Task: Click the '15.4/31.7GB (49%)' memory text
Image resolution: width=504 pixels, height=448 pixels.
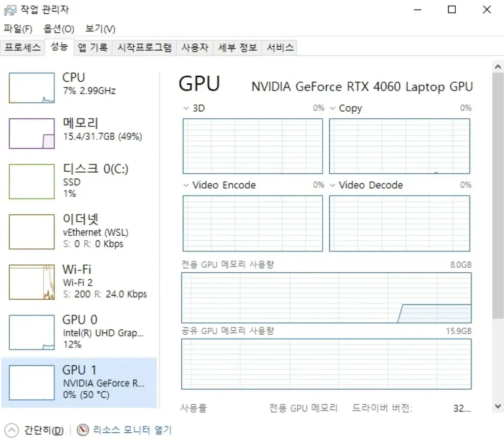Action: click(103, 137)
